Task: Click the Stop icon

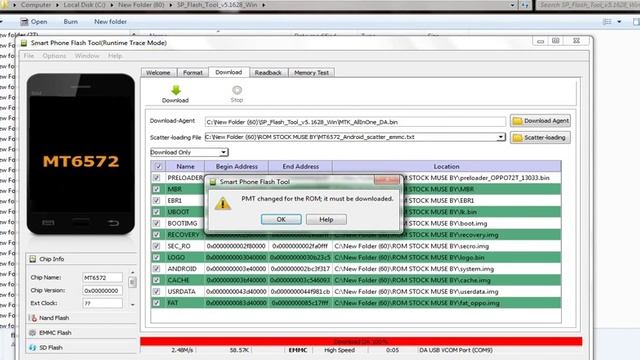Action: pyautogui.click(x=237, y=90)
